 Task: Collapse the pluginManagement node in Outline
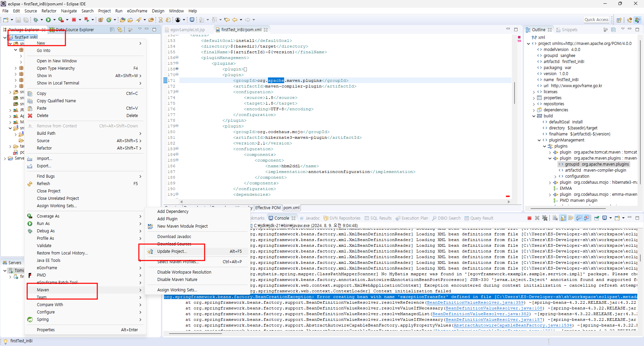click(x=539, y=140)
